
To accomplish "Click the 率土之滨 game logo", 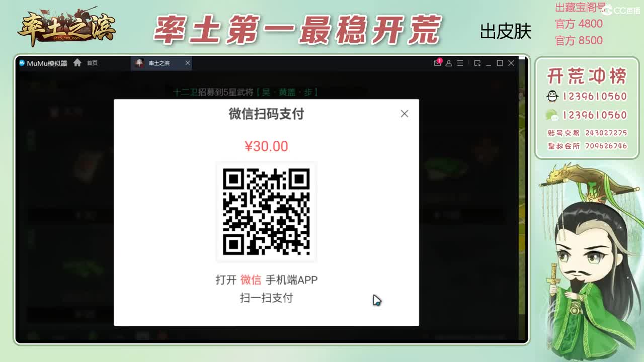I will (66, 27).
